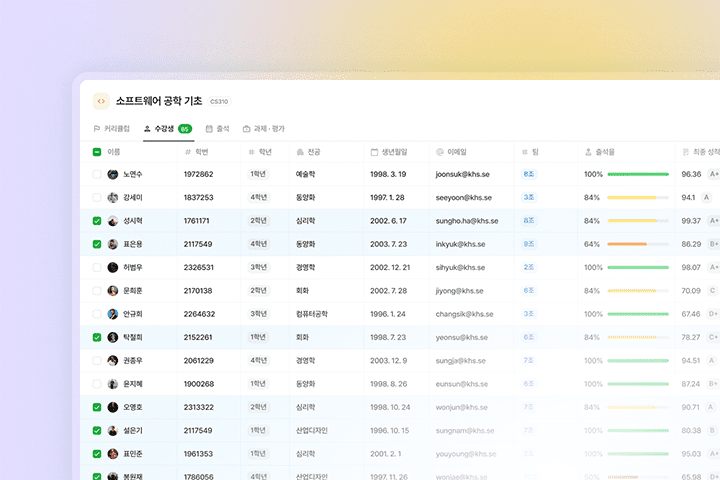Switch to the 출석 tab

click(x=217, y=129)
